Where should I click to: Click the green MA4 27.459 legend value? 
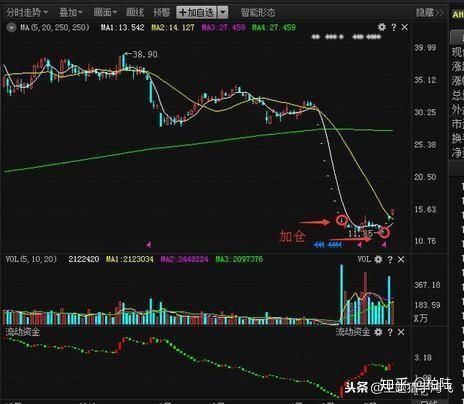click(274, 27)
